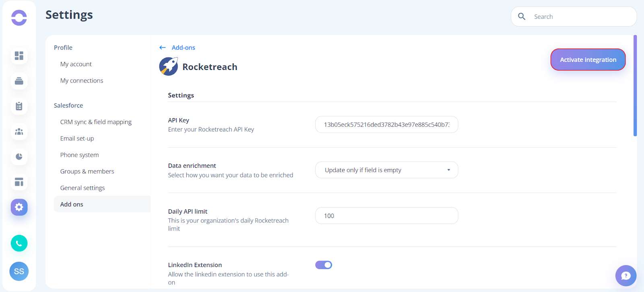644x292 pixels.
Task: Open the Data enrichment dropdown
Action: (x=386, y=170)
